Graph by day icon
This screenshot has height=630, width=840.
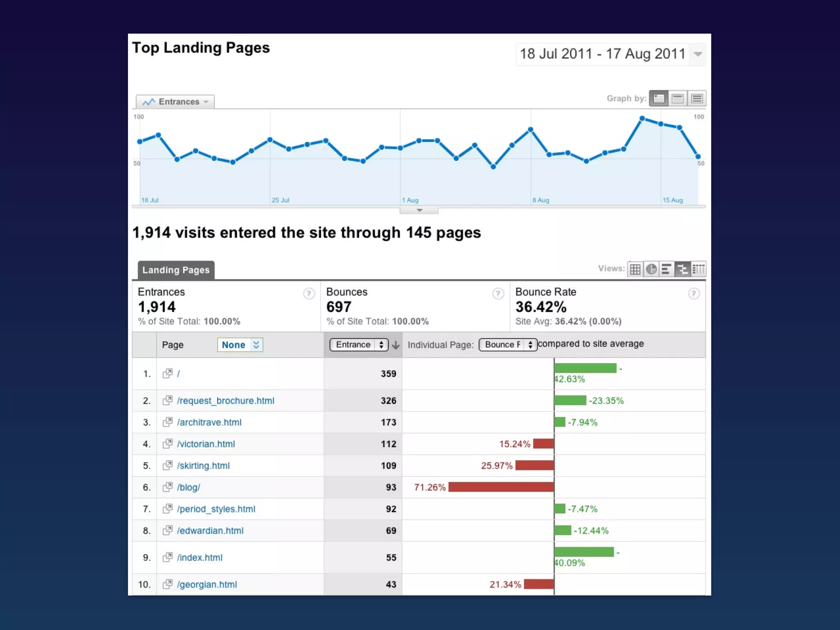(x=659, y=98)
